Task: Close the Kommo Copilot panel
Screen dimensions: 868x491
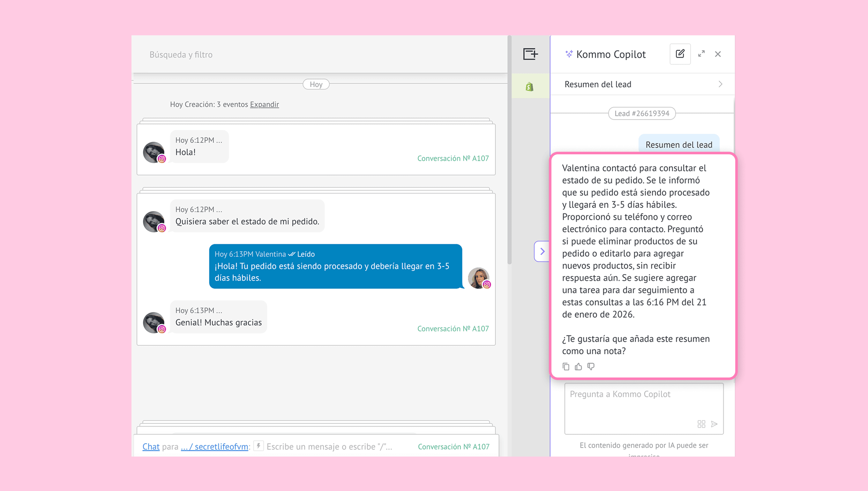Action: 718,54
